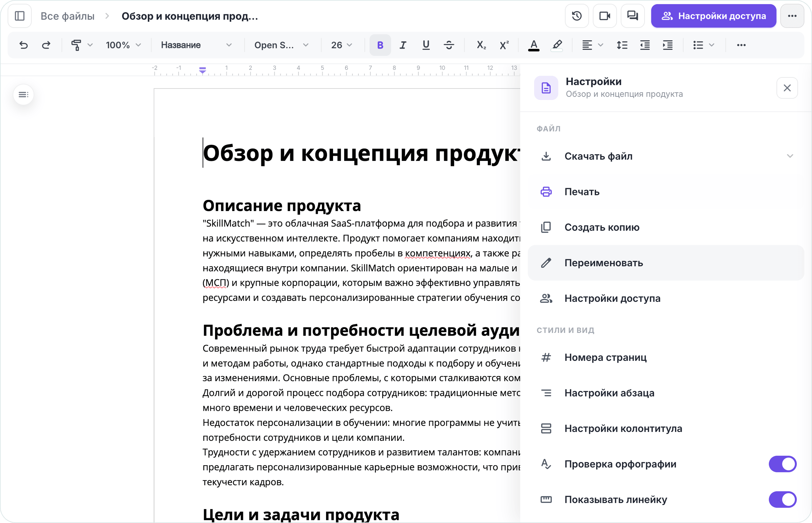Toggle bold formatting

380,45
